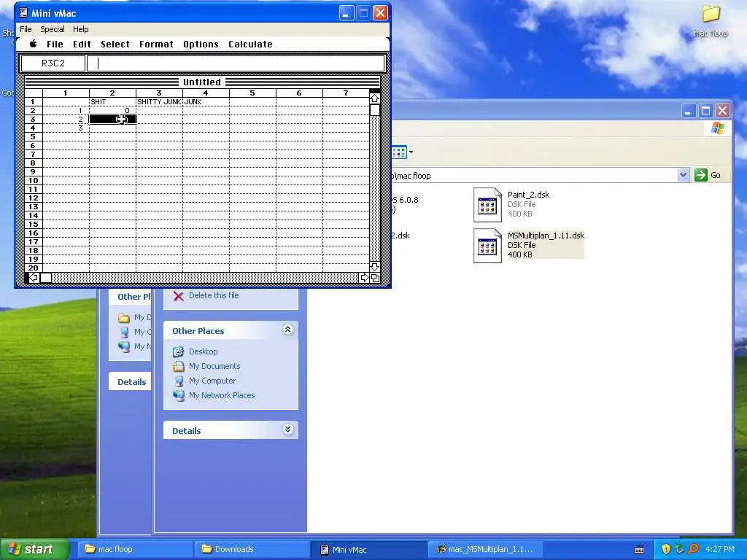Select the cell containing SHIT
Screen dimensions: 747x560
pyautogui.click(x=112, y=102)
